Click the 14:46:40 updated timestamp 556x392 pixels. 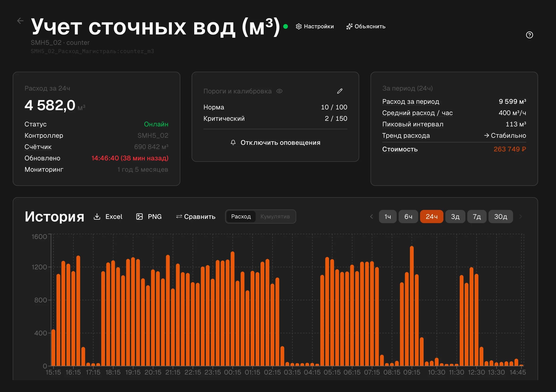click(130, 158)
